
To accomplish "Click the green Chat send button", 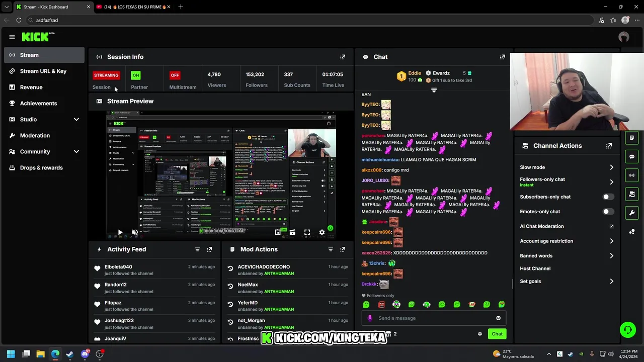I will point(497,334).
